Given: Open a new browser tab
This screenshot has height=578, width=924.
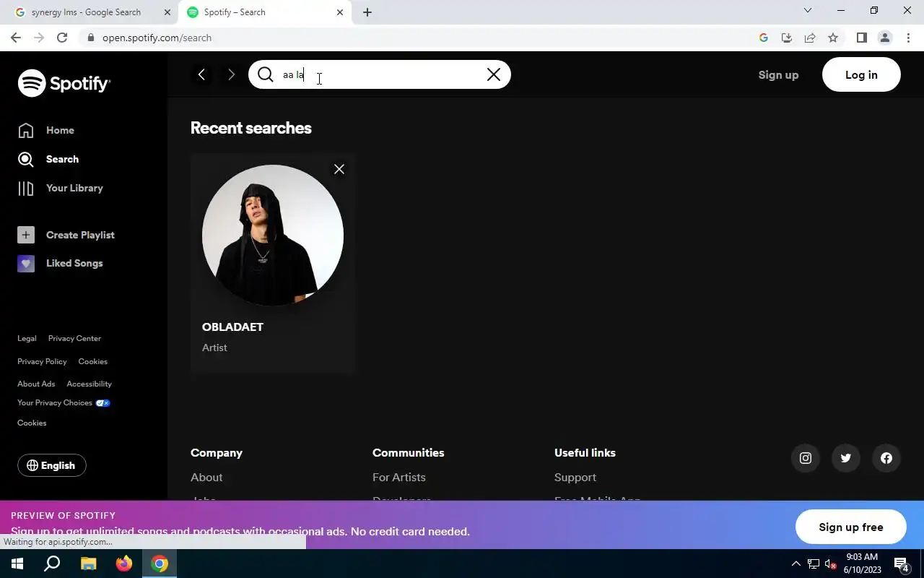Looking at the screenshot, I should click(x=367, y=12).
